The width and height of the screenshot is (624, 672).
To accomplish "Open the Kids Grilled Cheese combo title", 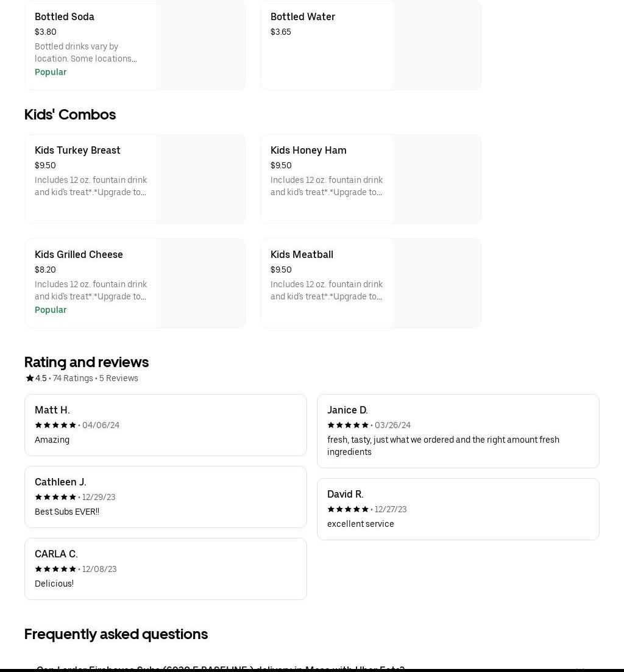I will [x=79, y=254].
